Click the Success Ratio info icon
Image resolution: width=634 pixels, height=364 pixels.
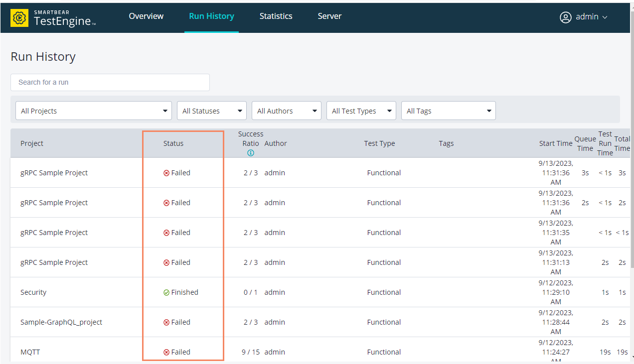(x=251, y=153)
